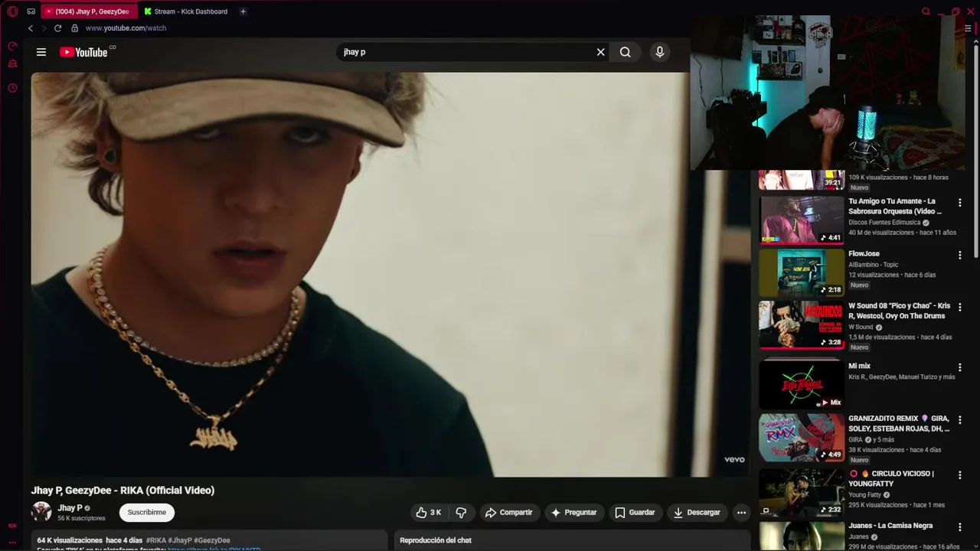Click the Guardar save button
The height and width of the screenshot is (551, 980).
tap(635, 513)
